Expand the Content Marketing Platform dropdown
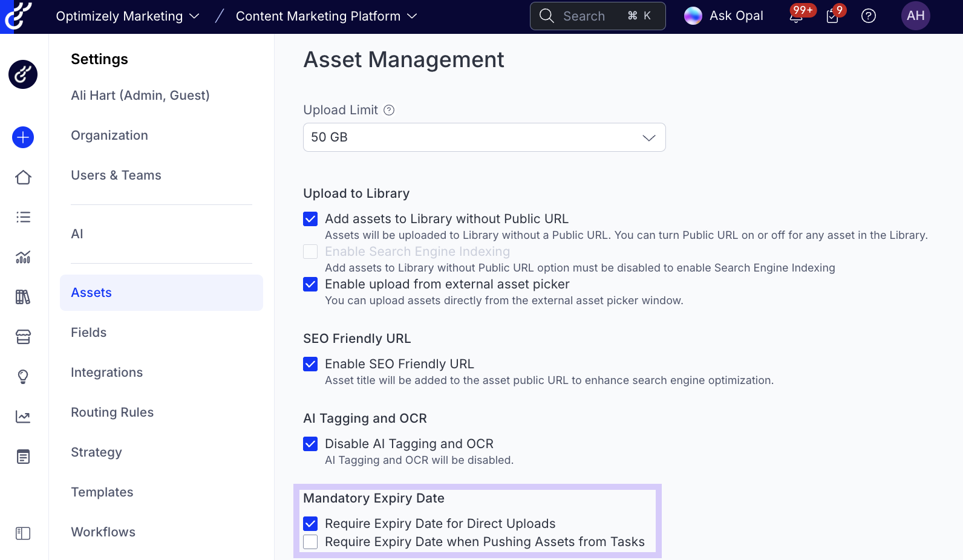 326,16
